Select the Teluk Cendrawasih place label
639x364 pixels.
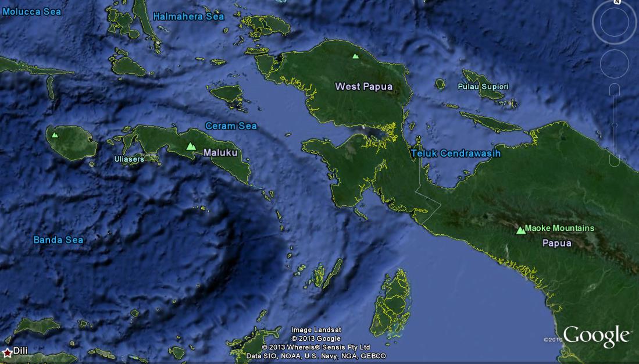pyautogui.click(x=456, y=154)
